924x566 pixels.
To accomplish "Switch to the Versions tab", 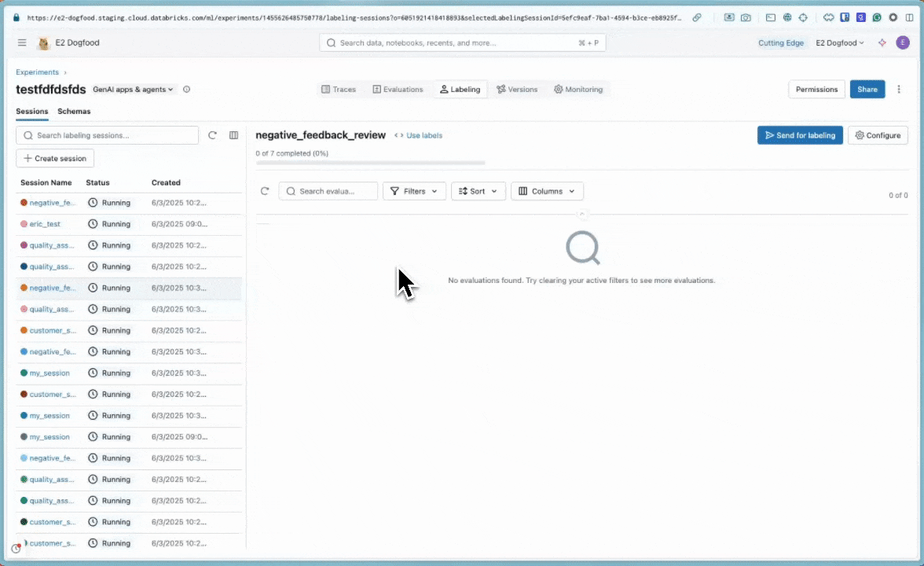I will coord(517,90).
